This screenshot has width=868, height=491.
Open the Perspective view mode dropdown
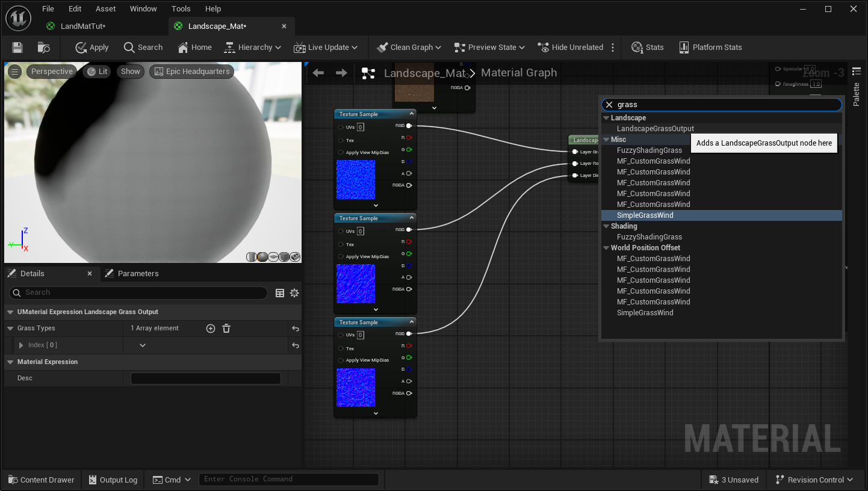(x=52, y=72)
